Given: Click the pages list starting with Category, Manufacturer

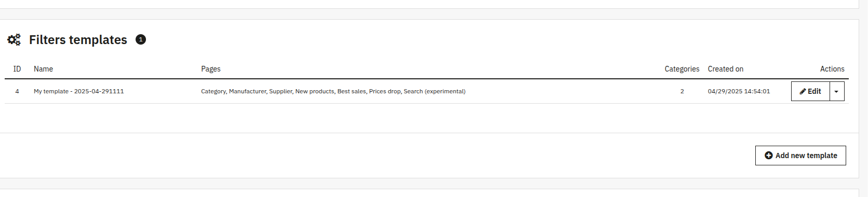Looking at the screenshot, I should 333,91.
